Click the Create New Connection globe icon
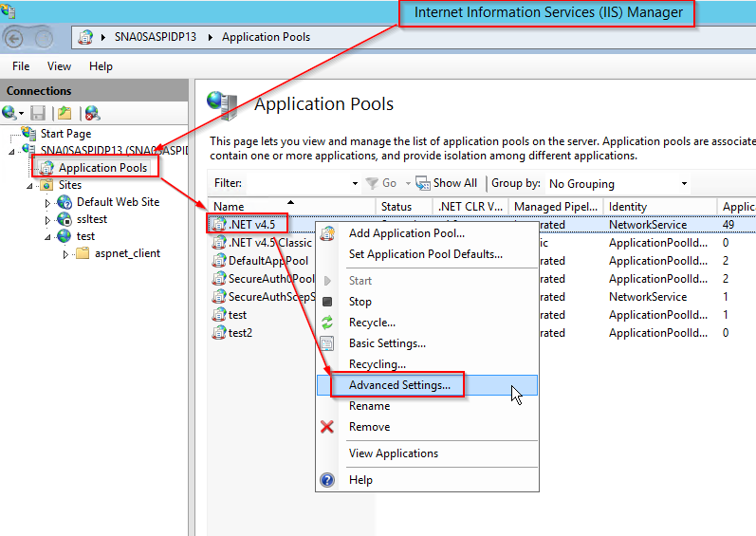The height and width of the screenshot is (536, 756). [9, 113]
